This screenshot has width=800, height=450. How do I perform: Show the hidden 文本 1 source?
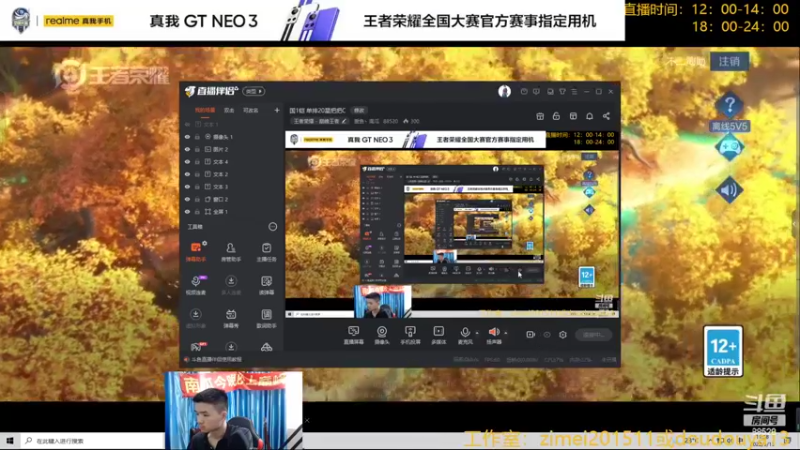click(187, 124)
